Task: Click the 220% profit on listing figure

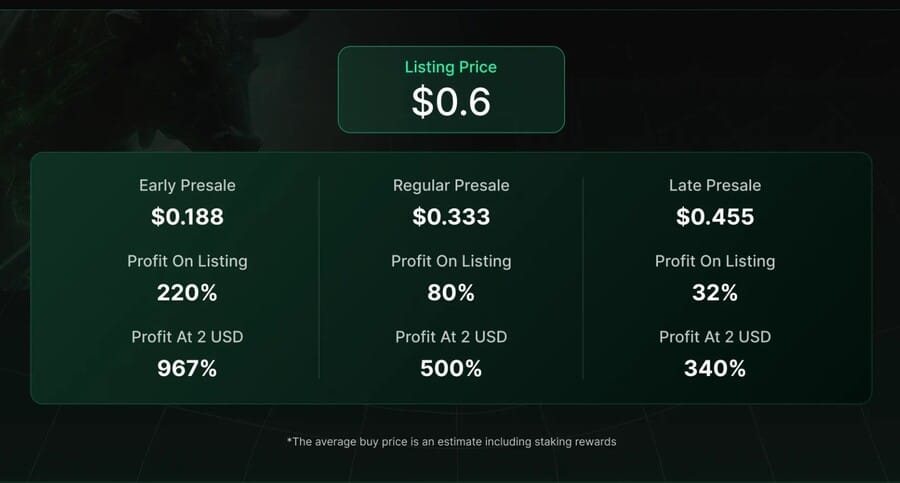Action: 187,293
